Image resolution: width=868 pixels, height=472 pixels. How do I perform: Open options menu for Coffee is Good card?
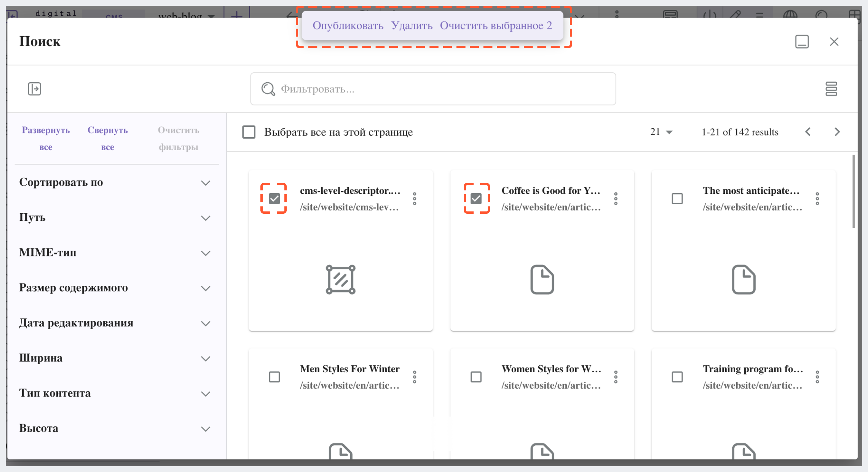[x=616, y=198]
